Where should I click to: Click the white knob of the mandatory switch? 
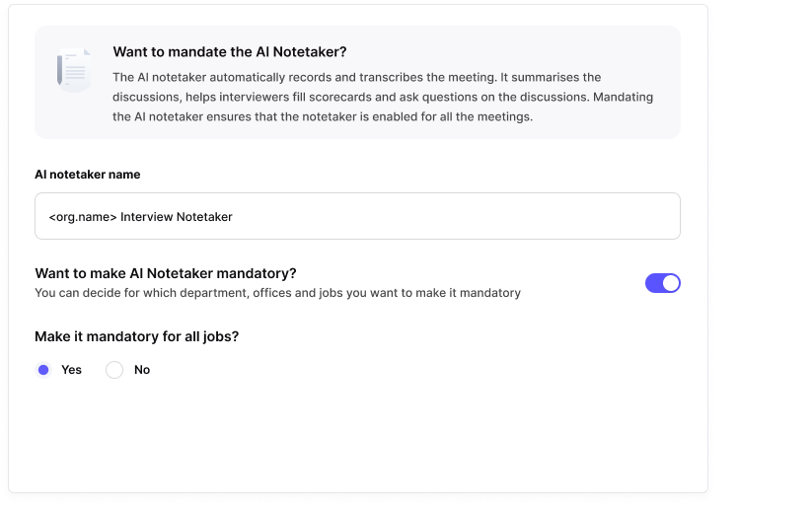tap(671, 283)
